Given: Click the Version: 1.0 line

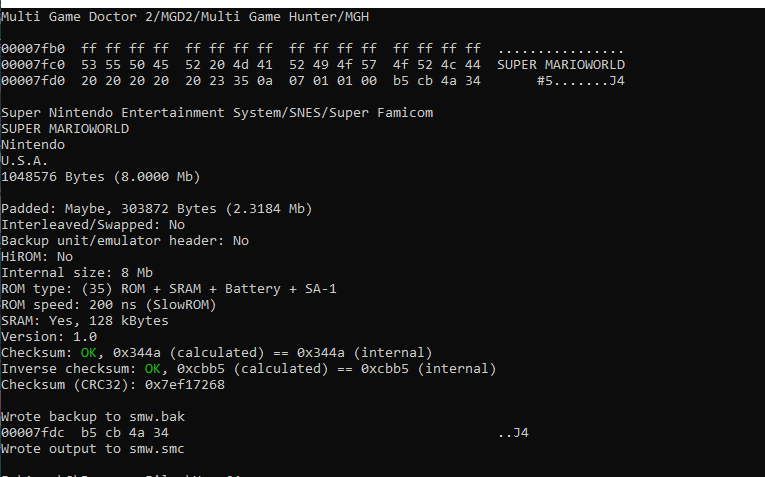Looking at the screenshot, I should 49,337.
